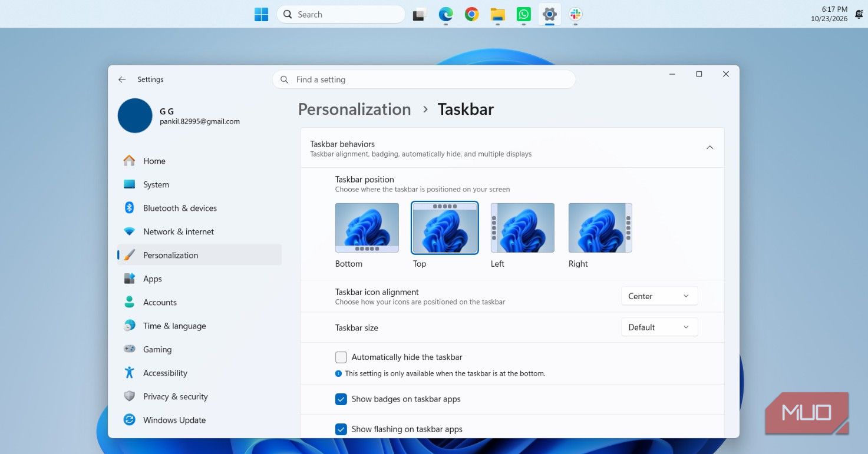Open the Taskbar icon alignment dropdown

659,296
